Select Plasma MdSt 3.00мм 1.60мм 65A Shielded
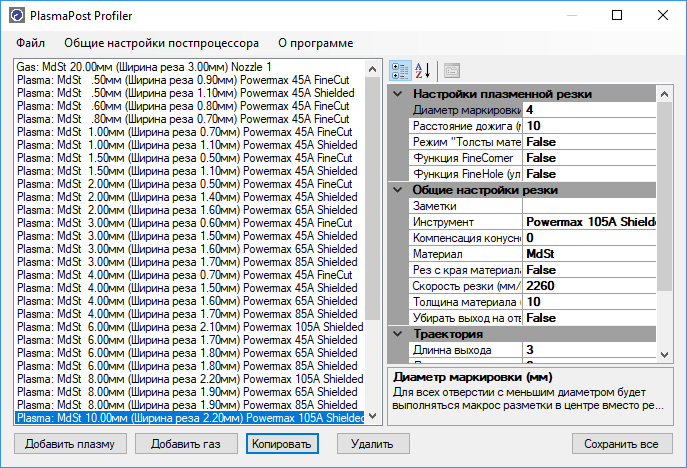Viewport: 687px width, 468px height. 189,249
